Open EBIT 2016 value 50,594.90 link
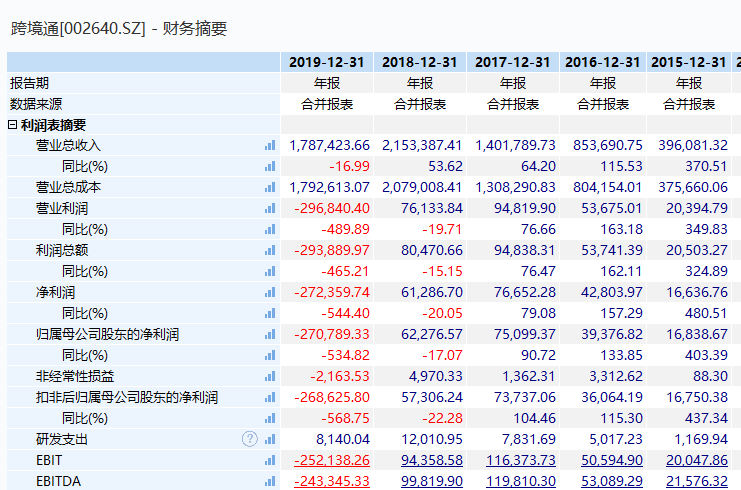The height and width of the screenshot is (490, 741). point(612,460)
